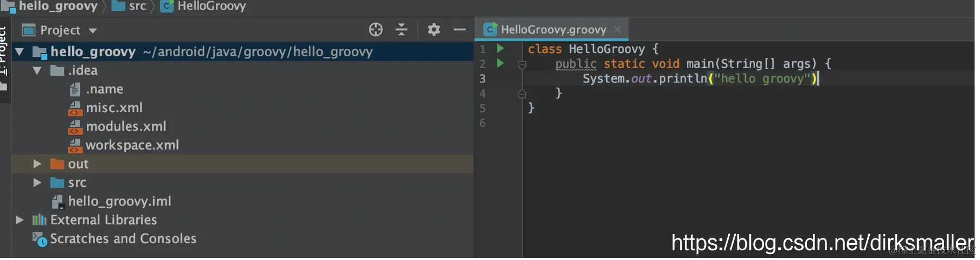Click workspace.xml file icon

[x=75, y=145]
